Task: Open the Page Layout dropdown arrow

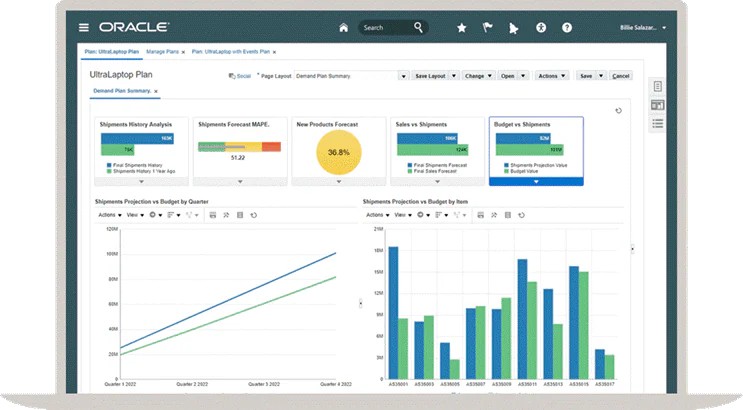Action: tap(403, 76)
